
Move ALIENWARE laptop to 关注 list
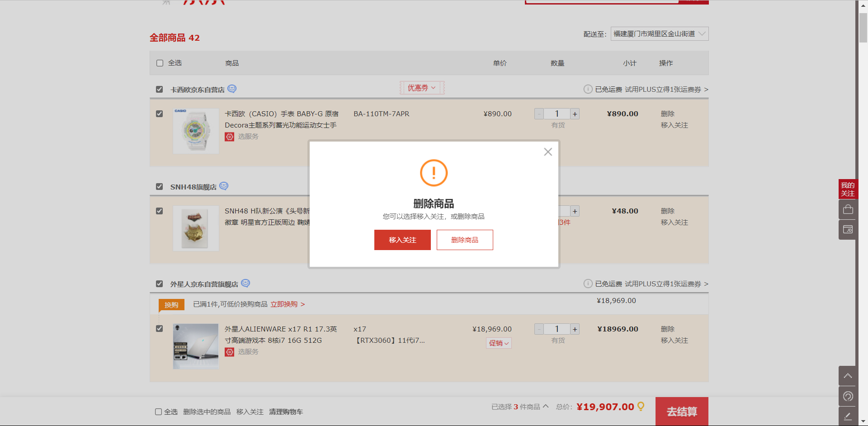tap(675, 341)
